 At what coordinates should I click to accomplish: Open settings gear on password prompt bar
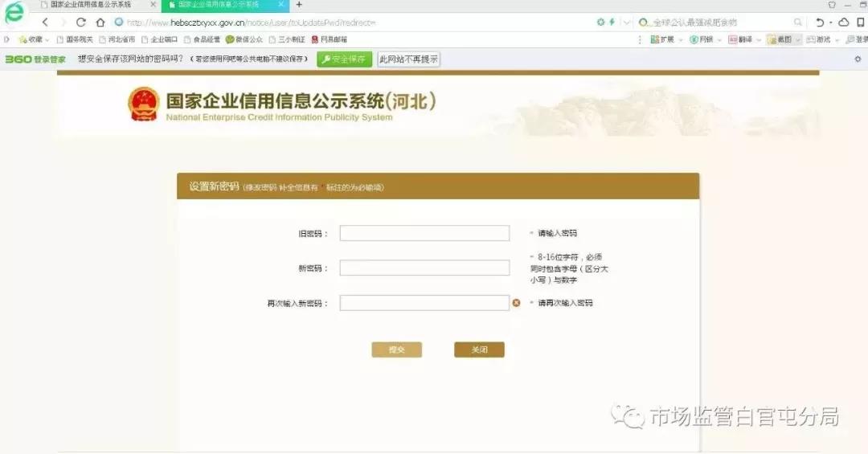tap(857, 59)
